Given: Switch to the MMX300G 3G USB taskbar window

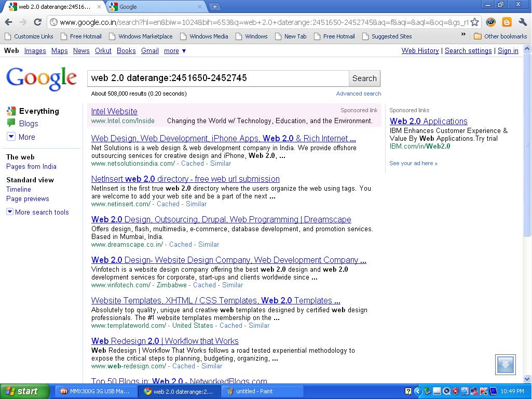Looking at the screenshot, I should [x=96, y=391].
